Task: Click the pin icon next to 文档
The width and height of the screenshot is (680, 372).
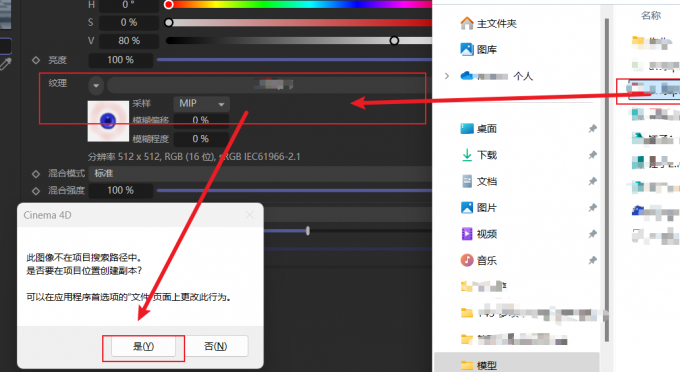Action: point(592,181)
